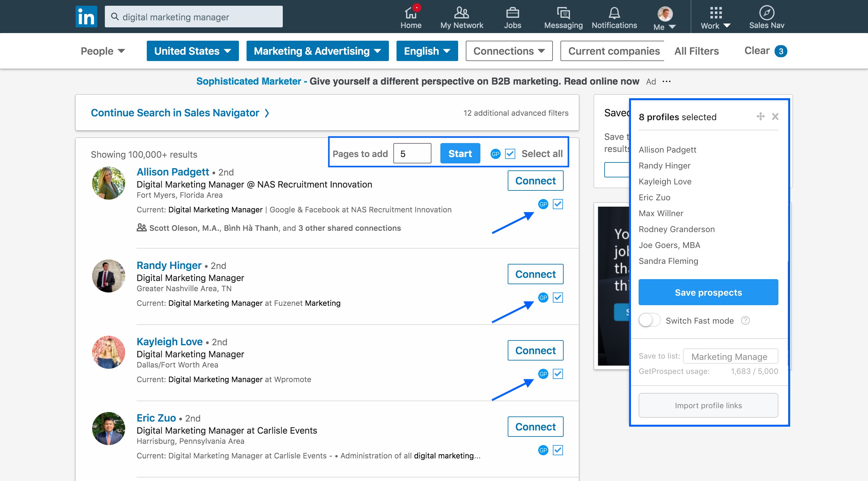Uncheck Randy Hinger's selection checkbox
This screenshot has height=481, width=868.
coord(558,297)
